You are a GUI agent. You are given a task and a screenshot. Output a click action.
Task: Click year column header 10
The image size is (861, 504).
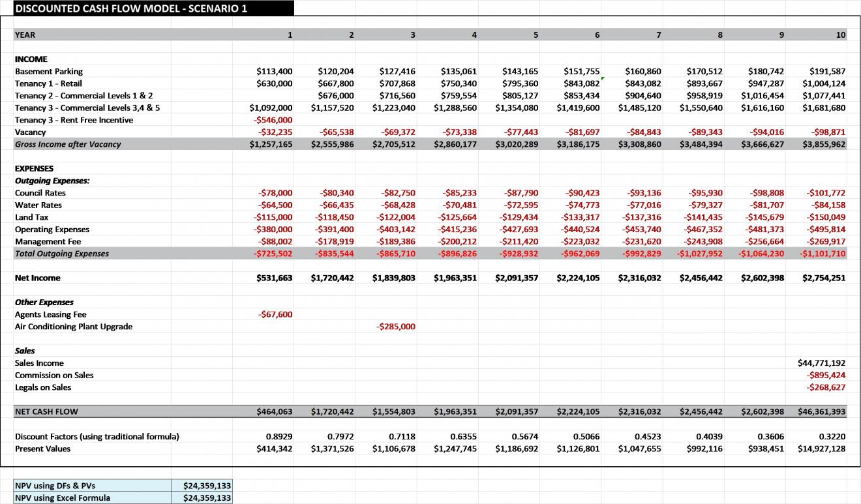841,35
